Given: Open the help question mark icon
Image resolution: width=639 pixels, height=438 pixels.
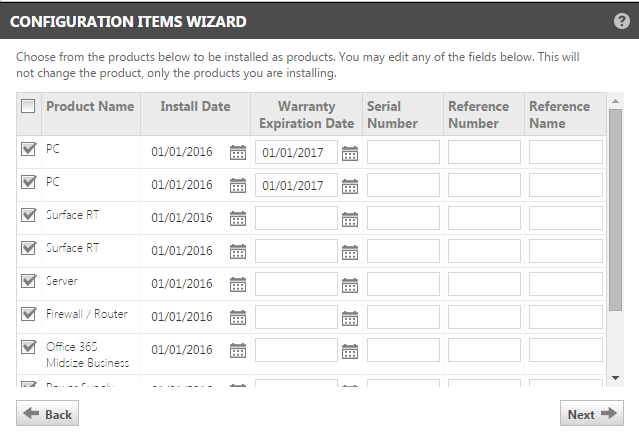Looking at the screenshot, I should pyautogui.click(x=621, y=21).
